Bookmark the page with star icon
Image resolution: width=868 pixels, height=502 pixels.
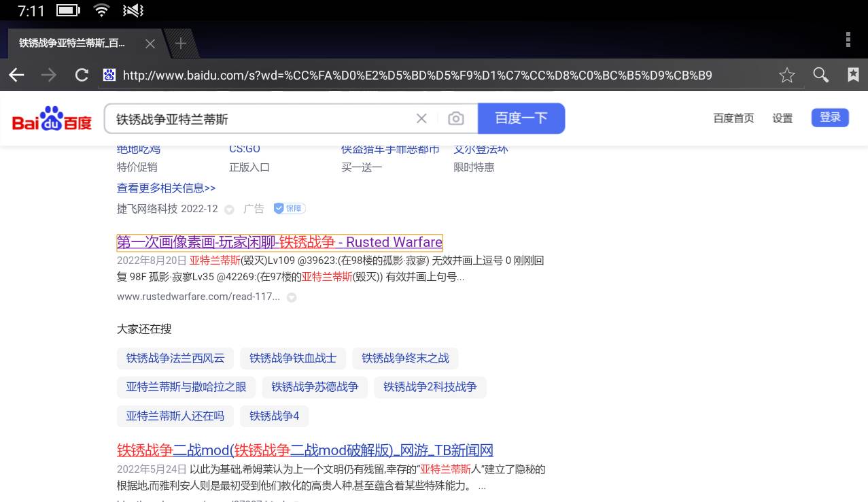tap(786, 75)
